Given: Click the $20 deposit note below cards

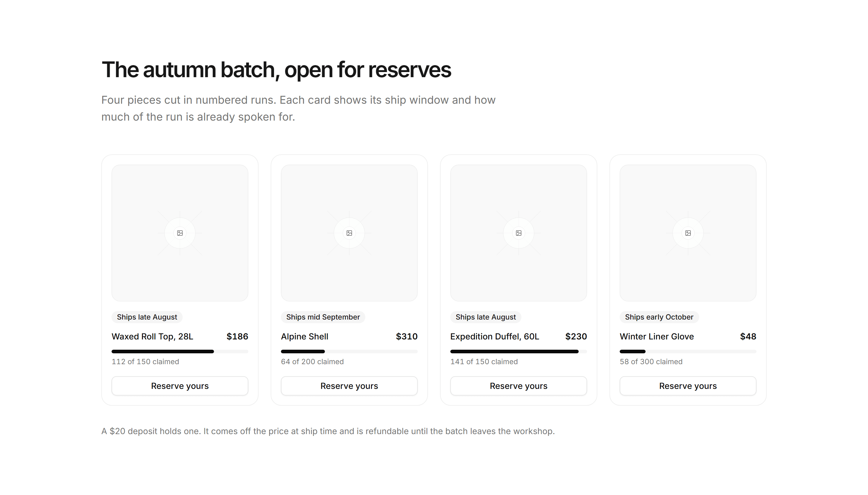Looking at the screenshot, I should 328,431.
